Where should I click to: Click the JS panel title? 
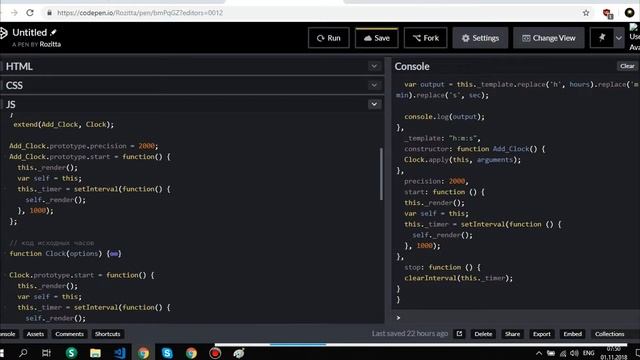[x=11, y=104]
